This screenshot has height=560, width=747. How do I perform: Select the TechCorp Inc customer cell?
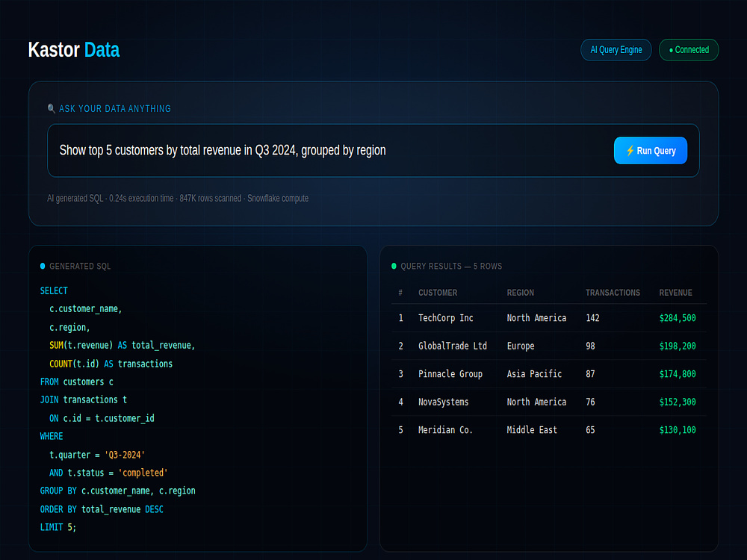445,317
